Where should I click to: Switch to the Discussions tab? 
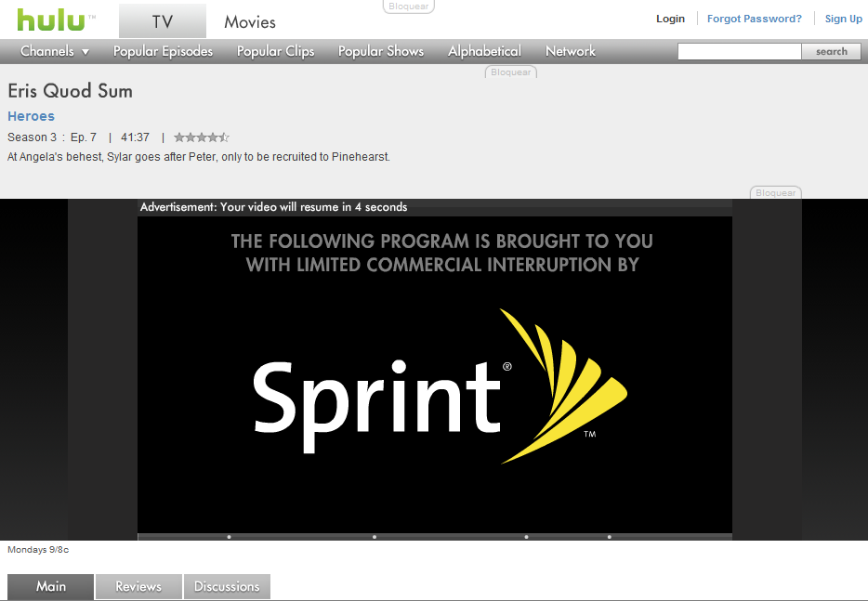coord(227,587)
